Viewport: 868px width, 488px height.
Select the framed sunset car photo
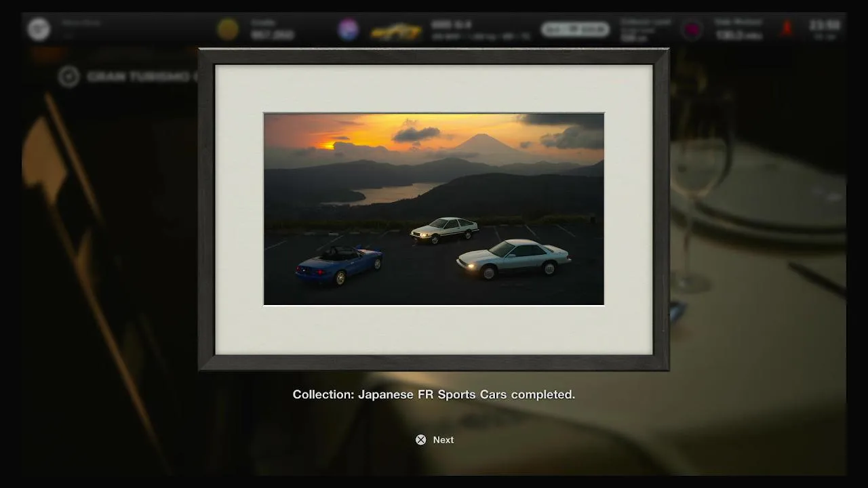click(x=434, y=209)
